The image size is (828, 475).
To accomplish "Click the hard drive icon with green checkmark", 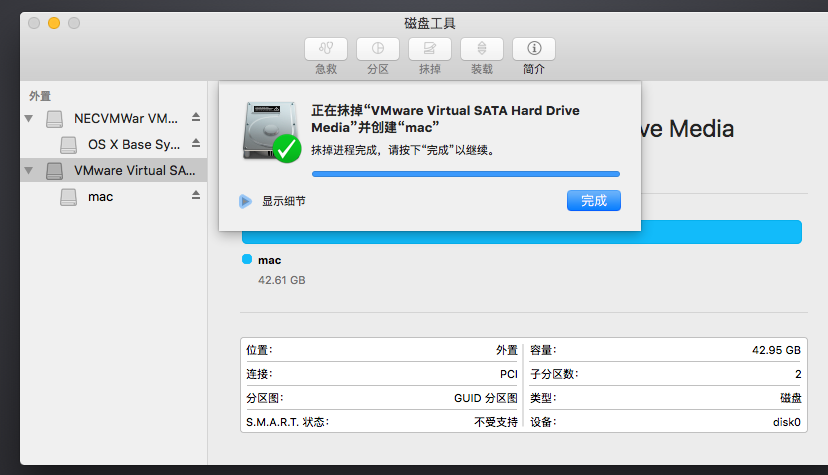I will click(x=271, y=131).
